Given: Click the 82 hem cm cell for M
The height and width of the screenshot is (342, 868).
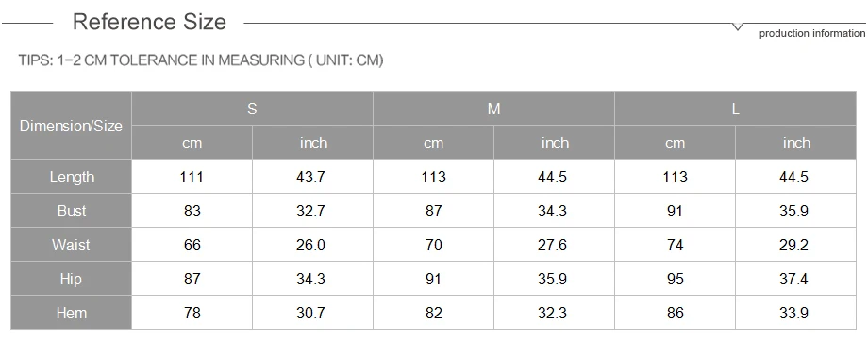Looking at the screenshot, I should [x=433, y=313].
